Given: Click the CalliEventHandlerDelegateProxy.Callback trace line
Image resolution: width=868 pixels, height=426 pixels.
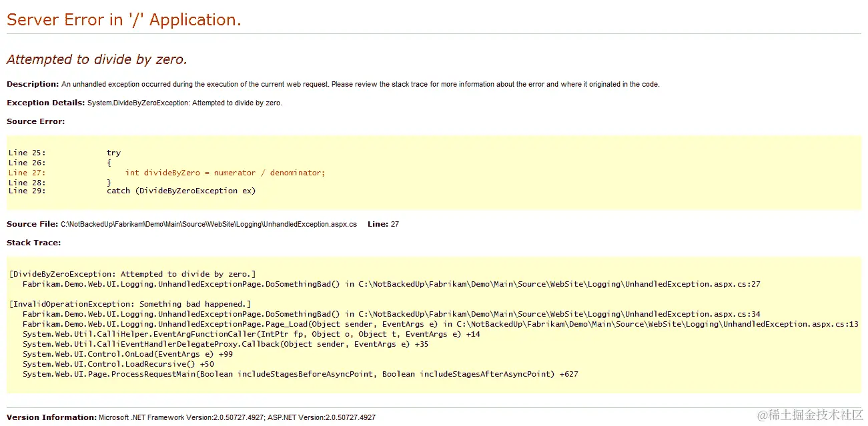Looking at the screenshot, I should (x=226, y=344).
